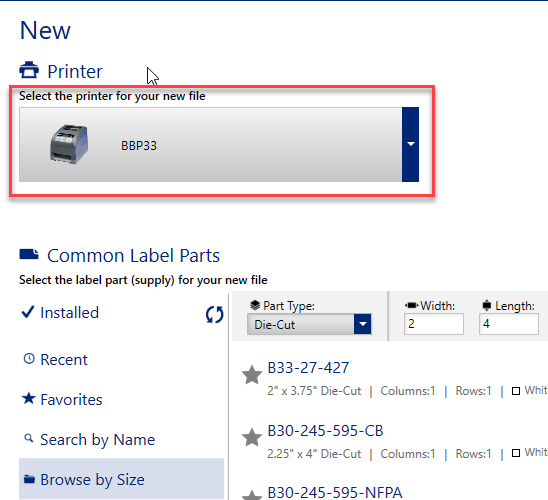Click 'Select the printer for your new file' text
548x500 pixels.
pos(112,96)
